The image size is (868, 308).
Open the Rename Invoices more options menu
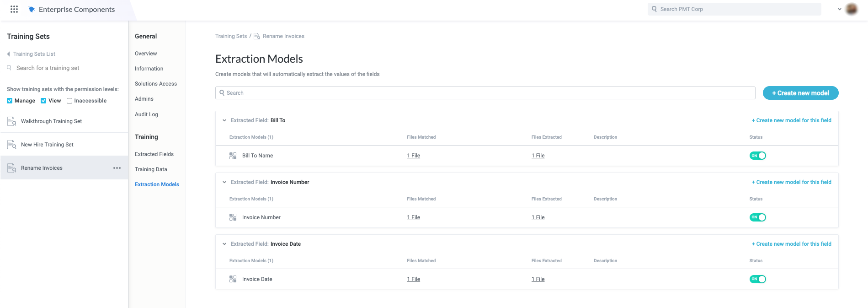117,168
